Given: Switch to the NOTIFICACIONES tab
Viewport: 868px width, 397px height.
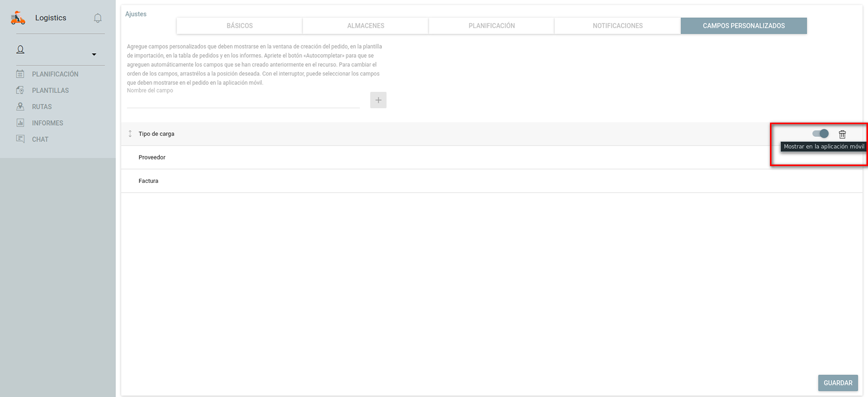Looking at the screenshot, I should click(618, 26).
